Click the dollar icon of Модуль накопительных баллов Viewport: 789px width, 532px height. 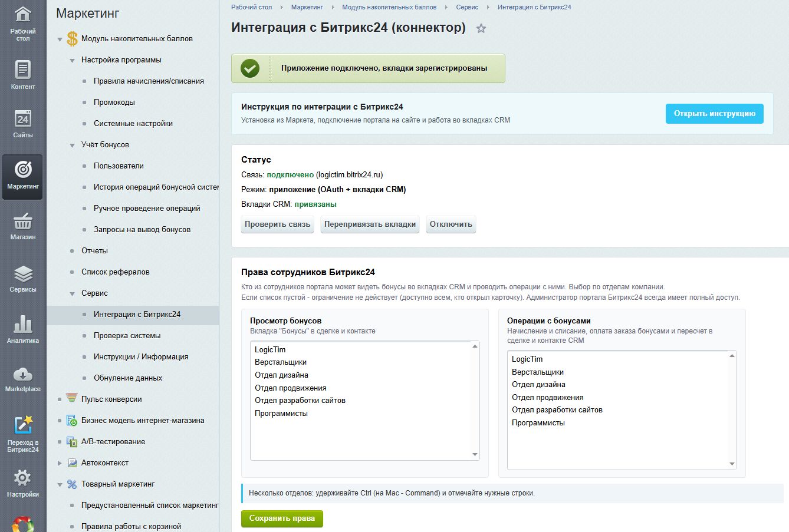click(x=72, y=39)
